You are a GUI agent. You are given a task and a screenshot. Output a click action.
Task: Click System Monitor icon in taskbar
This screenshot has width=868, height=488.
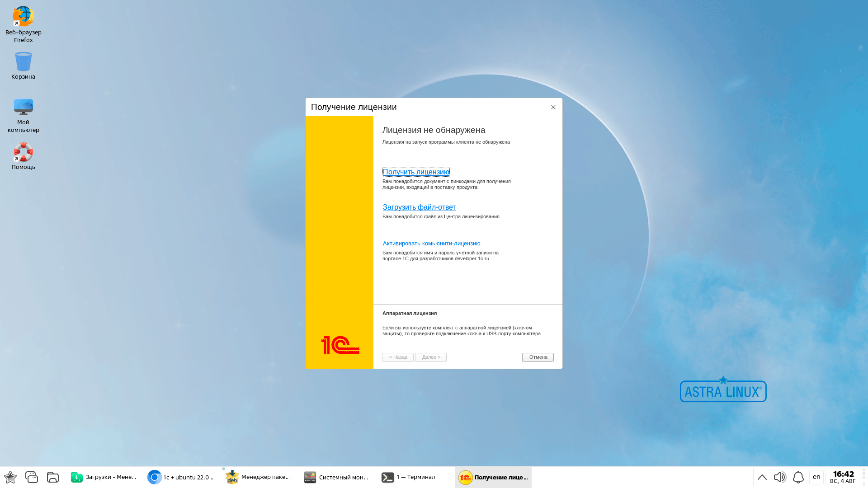[x=309, y=477]
